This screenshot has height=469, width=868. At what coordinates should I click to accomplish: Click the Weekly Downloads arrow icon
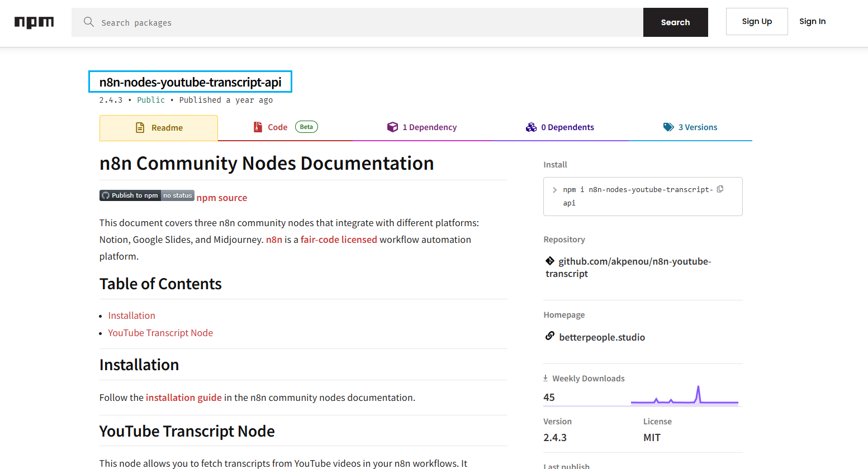546,378
